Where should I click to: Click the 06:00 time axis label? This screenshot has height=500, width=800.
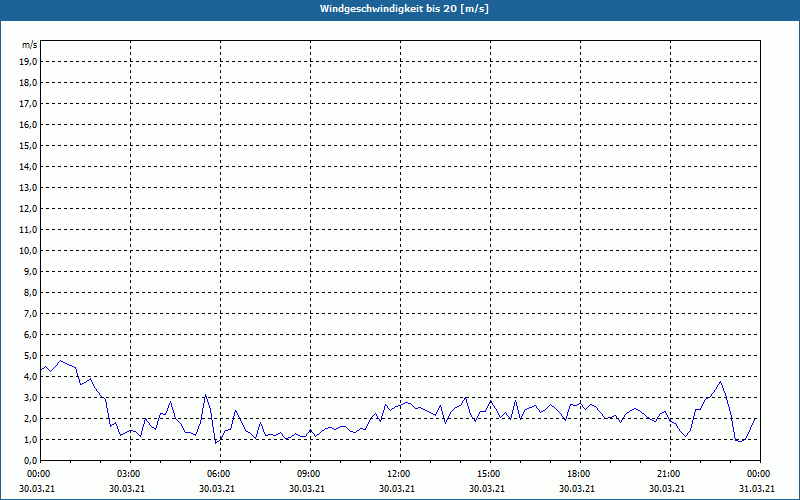click(x=220, y=474)
